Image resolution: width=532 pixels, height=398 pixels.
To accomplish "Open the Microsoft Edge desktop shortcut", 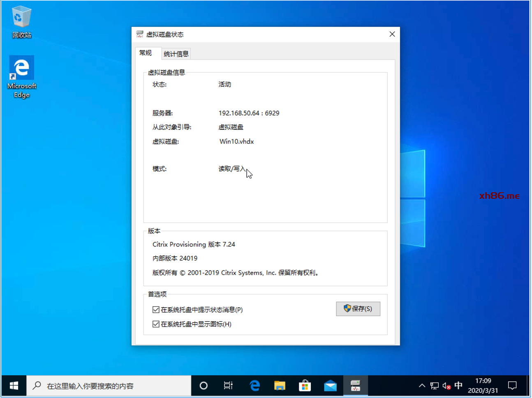I will pos(22,77).
